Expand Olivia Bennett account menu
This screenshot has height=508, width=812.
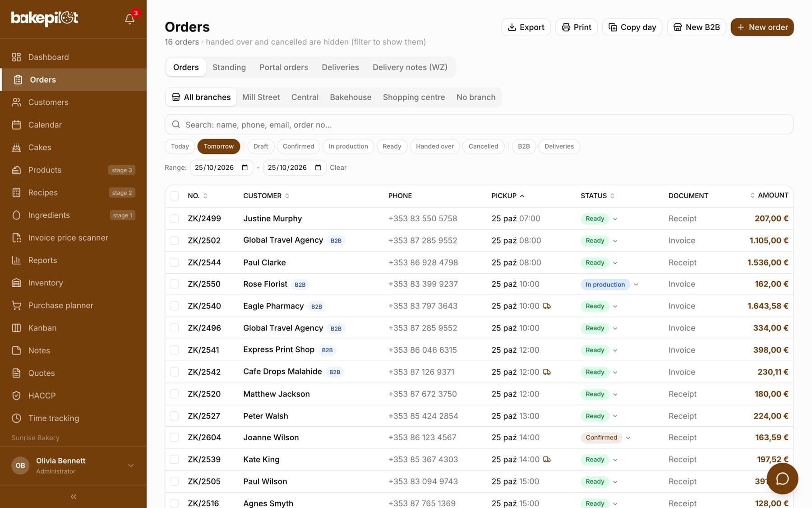(130, 466)
